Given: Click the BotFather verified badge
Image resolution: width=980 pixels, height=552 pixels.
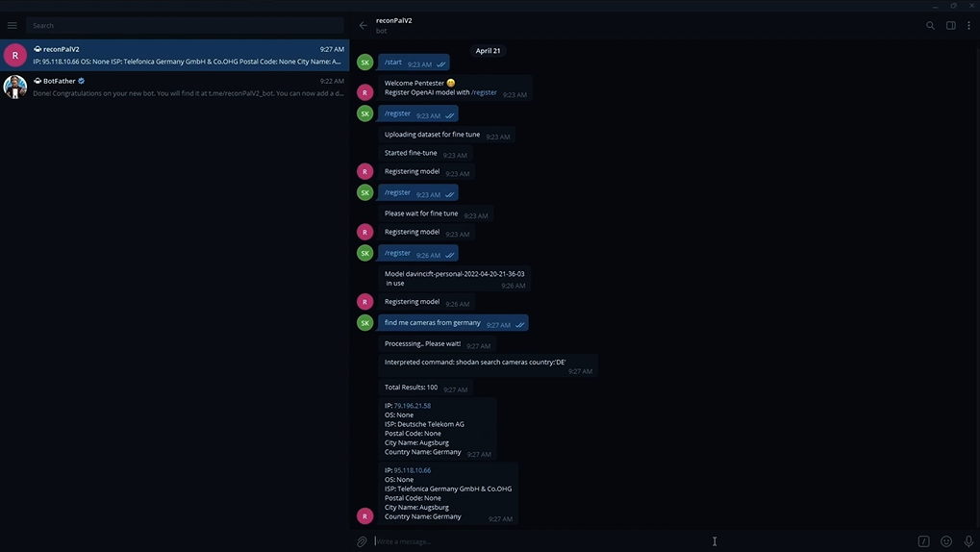Looking at the screenshot, I should pyautogui.click(x=81, y=81).
